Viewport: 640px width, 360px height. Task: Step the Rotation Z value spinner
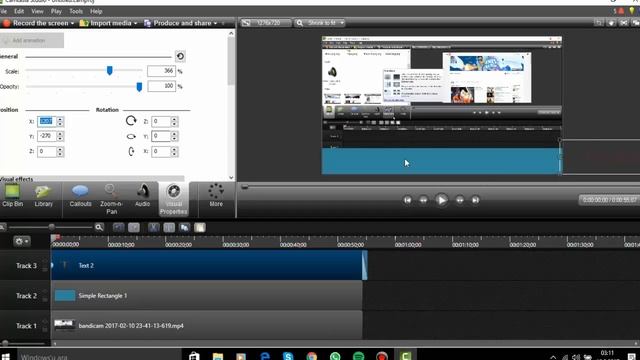tap(174, 121)
